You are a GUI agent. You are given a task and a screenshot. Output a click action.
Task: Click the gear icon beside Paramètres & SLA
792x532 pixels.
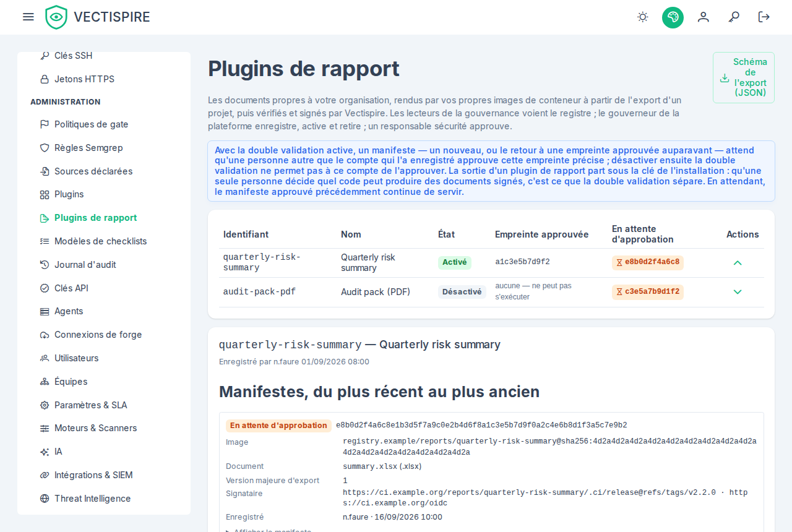[45, 405]
